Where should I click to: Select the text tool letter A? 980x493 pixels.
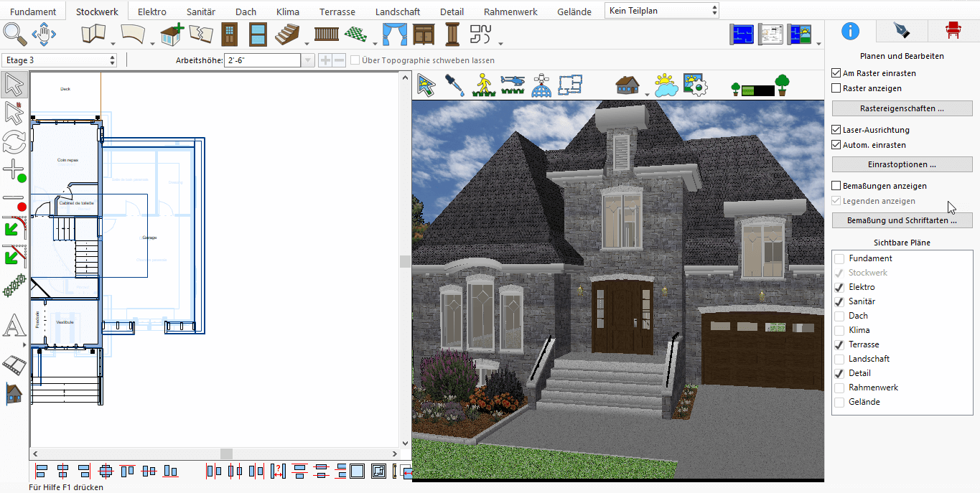[14, 326]
